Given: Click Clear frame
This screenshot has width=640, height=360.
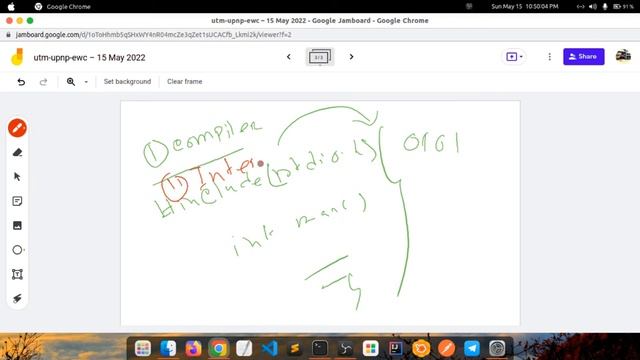Looking at the screenshot, I should tap(184, 82).
